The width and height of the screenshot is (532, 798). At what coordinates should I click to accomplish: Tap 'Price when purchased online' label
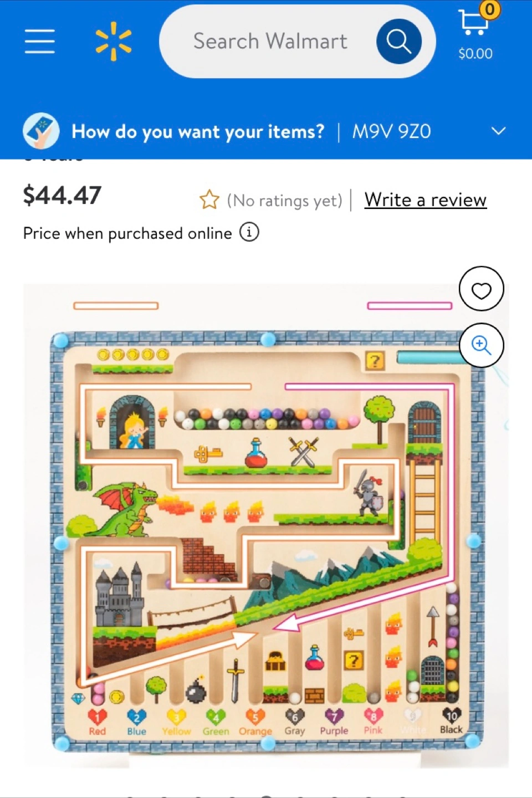(127, 233)
